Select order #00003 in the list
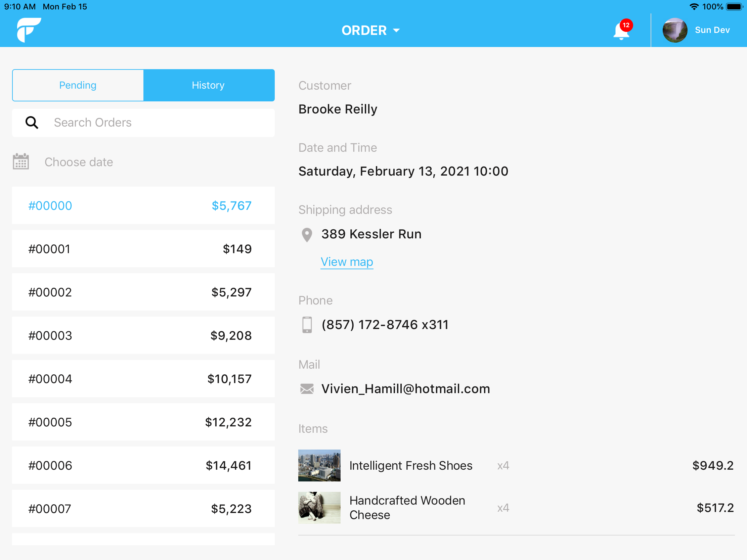Viewport: 747px width, 560px height. coord(143,335)
